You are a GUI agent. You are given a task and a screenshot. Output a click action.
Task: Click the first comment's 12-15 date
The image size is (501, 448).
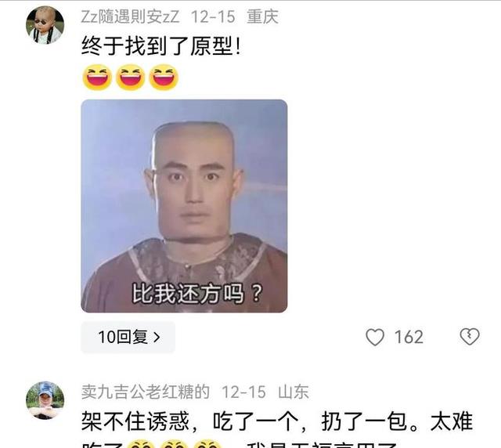coord(213,17)
